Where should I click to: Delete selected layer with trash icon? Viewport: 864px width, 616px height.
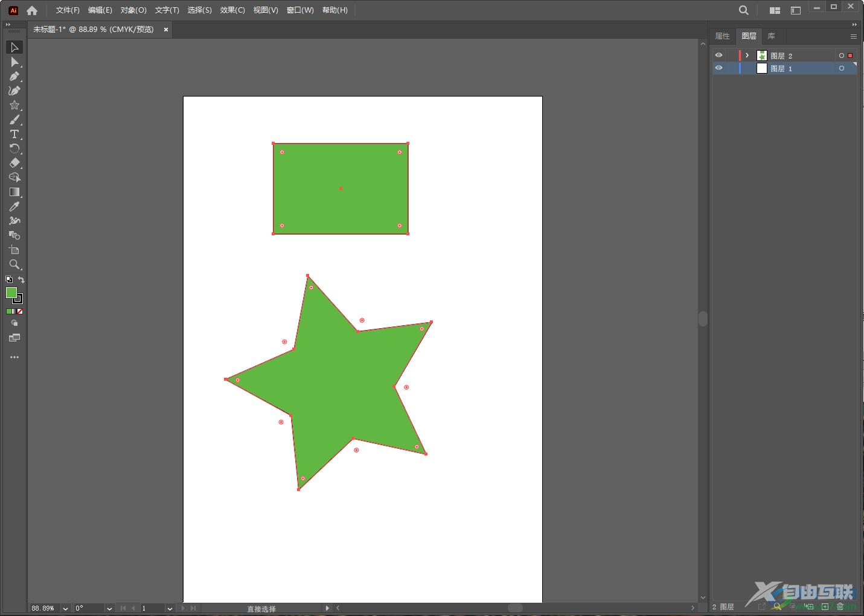tap(840, 606)
